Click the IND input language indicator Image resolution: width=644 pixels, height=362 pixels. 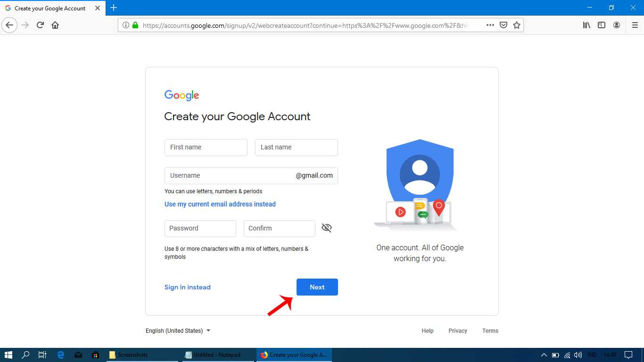(592, 355)
